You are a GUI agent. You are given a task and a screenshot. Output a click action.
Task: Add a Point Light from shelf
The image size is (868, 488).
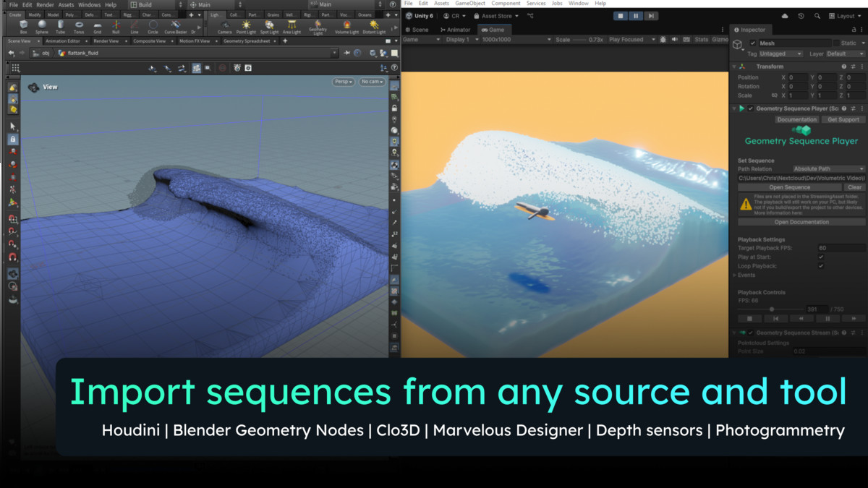(246, 26)
